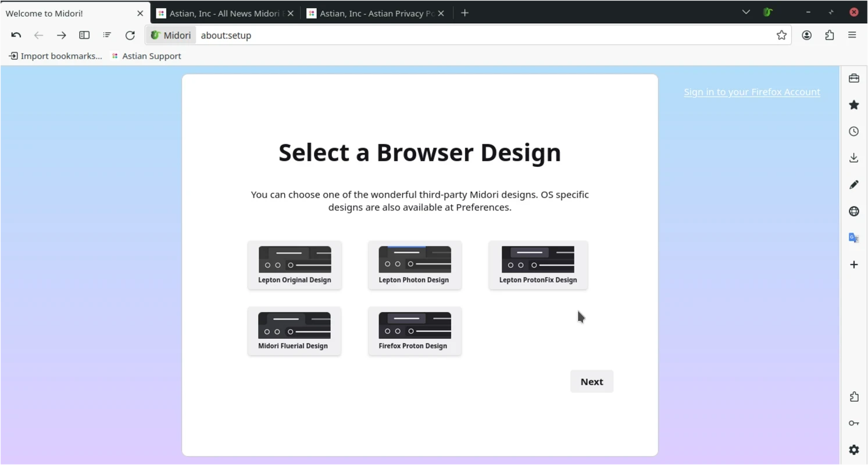Screen dimensions: 868x465
Task: Select the Lepton Original Design option
Action: (295, 265)
